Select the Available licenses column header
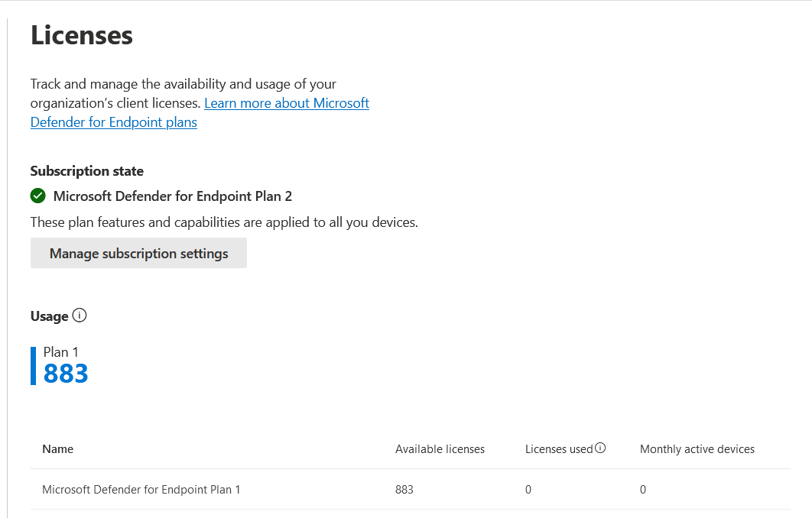The width and height of the screenshot is (812, 518). 440,449
